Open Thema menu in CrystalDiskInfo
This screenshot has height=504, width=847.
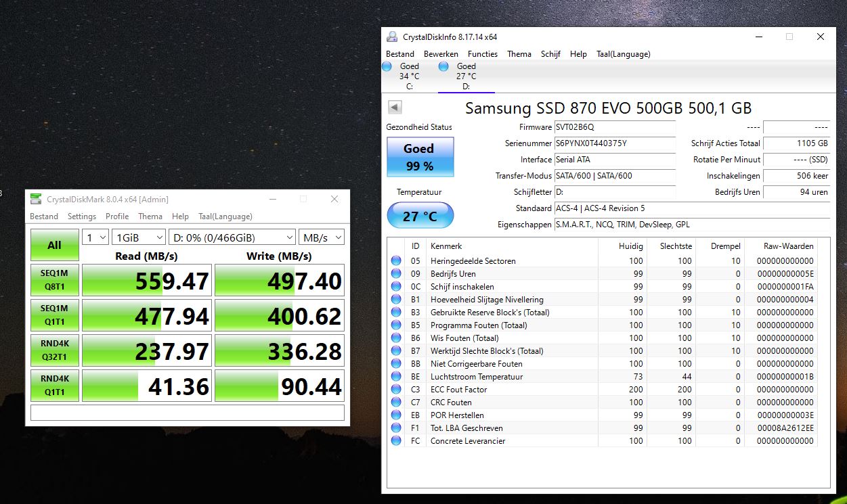pos(519,54)
